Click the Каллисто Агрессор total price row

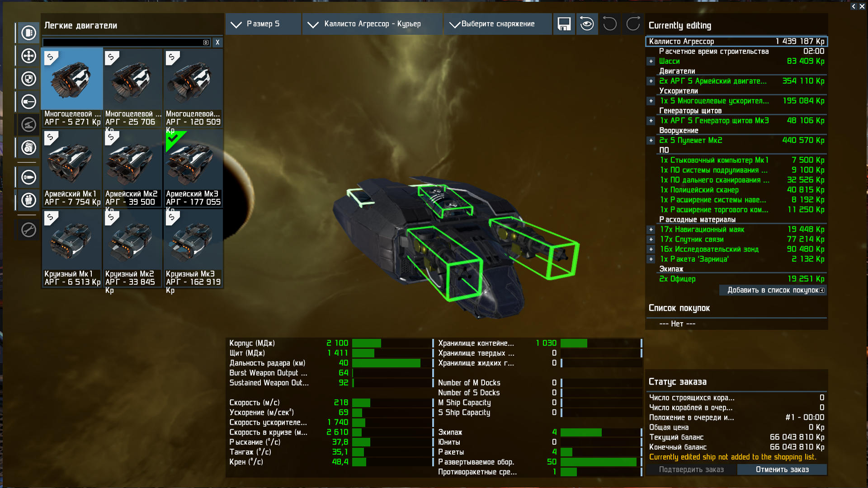736,42
